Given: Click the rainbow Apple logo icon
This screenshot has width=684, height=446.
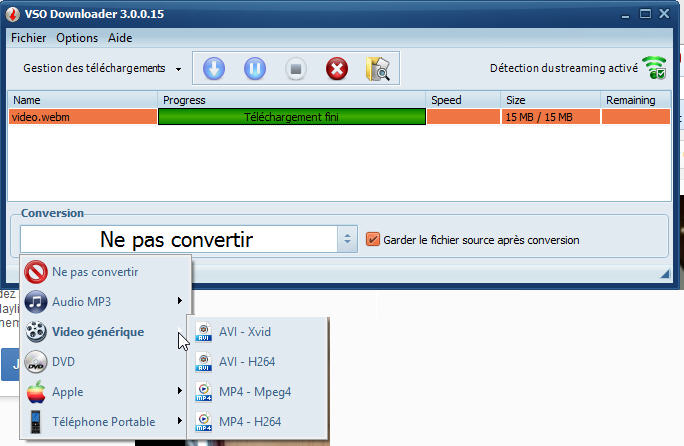Looking at the screenshot, I should coord(36,391).
